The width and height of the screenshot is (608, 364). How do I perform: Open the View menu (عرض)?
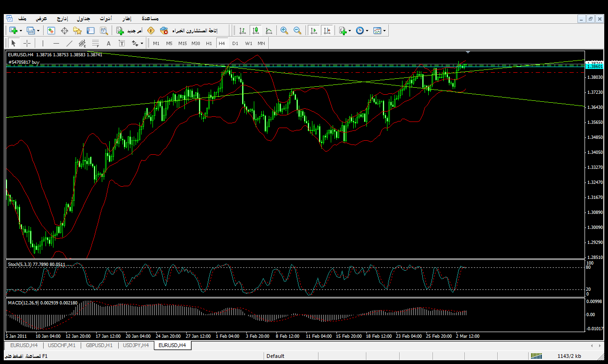pyautogui.click(x=42, y=18)
